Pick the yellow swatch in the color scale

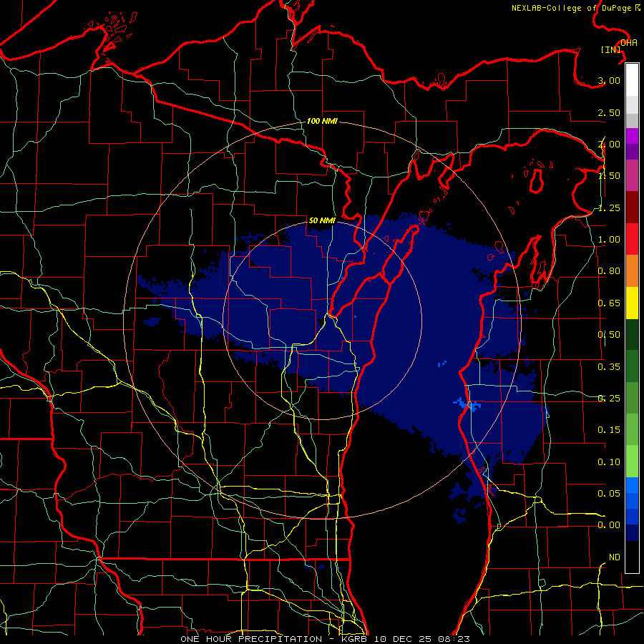pyautogui.click(x=632, y=303)
